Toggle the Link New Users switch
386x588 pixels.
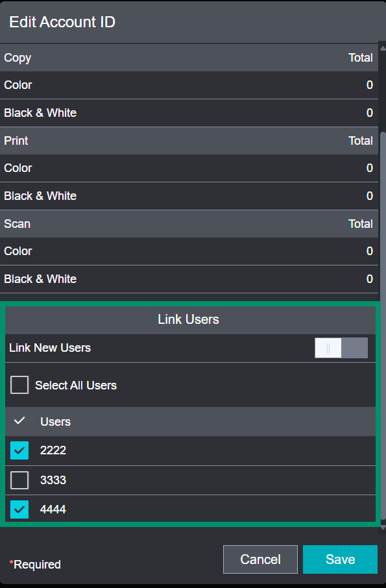(x=341, y=348)
